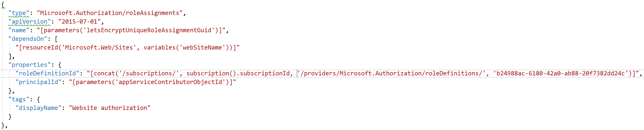Click the "dependsOn" property key
Screen dimensions: 644x130
point(28,39)
